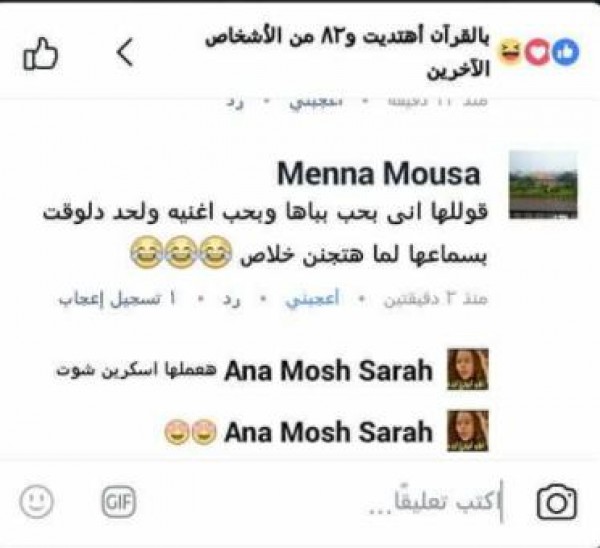Click second Ana Mosh Sarah reply avatar
This screenshot has width=600, height=548.
468,431
